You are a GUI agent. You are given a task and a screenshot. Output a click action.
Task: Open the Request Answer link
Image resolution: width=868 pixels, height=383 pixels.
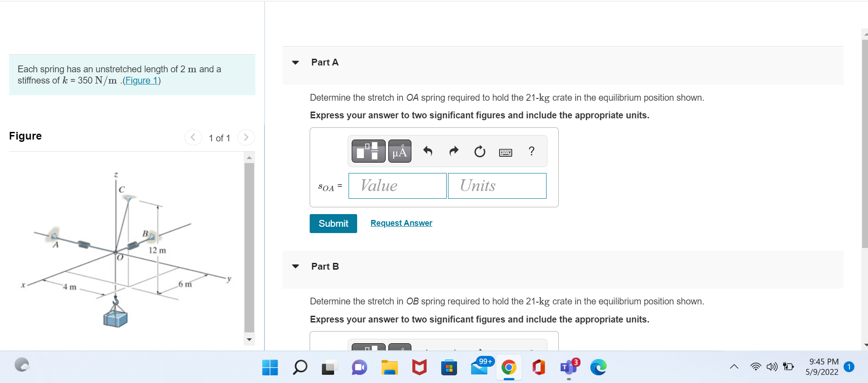pos(401,223)
